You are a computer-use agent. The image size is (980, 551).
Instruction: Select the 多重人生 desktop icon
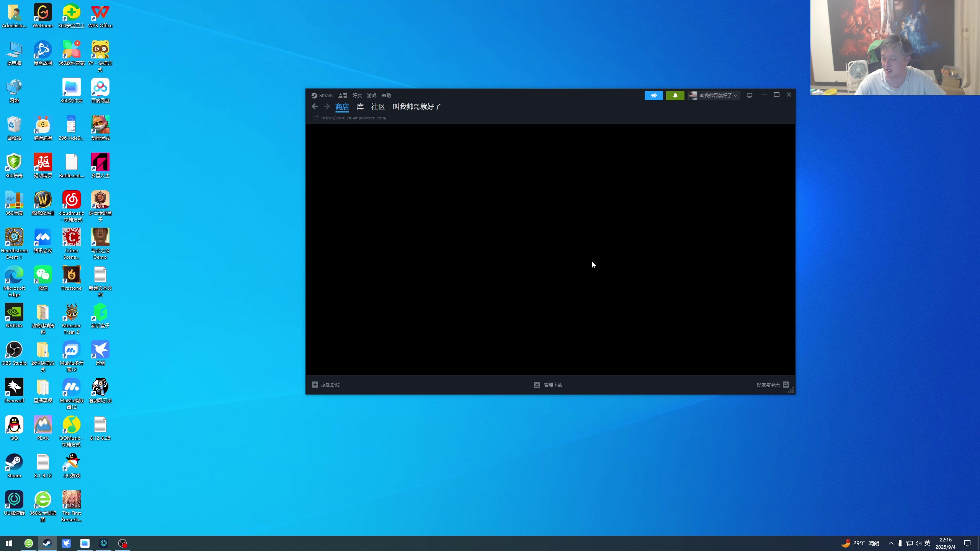[x=100, y=166]
